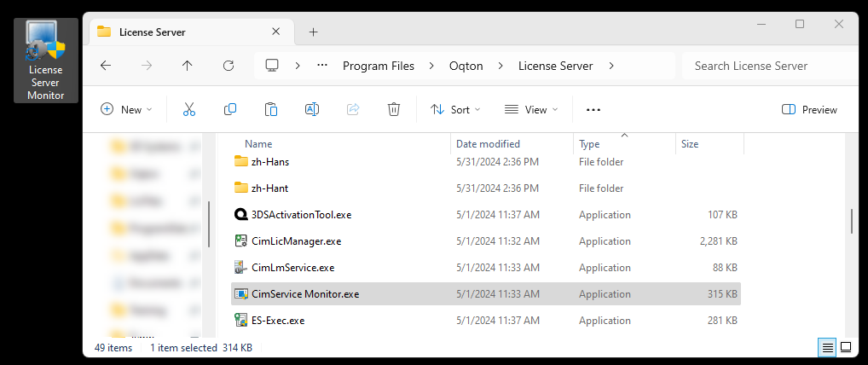Click the Rename icon in toolbar
Image resolution: width=868 pixels, height=365 pixels.
(x=312, y=109)
